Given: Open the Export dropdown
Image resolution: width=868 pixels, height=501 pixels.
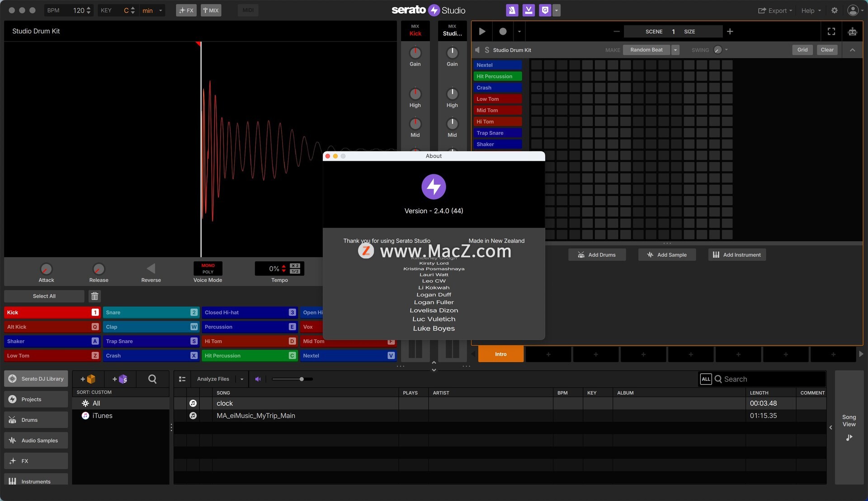Looking at the screenshot, I should [775, 10].
